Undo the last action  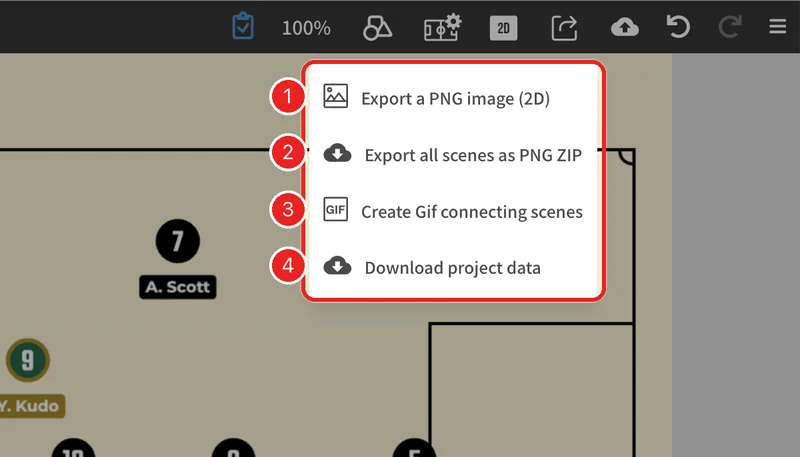click(678, 27)
